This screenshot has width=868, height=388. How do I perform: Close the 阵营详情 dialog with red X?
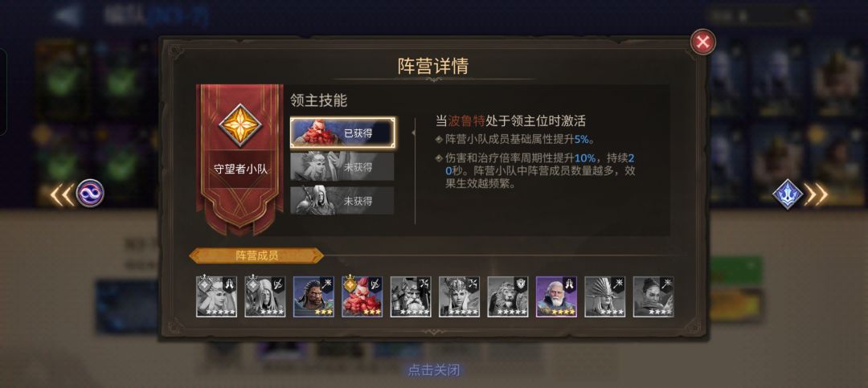[703, 42]
